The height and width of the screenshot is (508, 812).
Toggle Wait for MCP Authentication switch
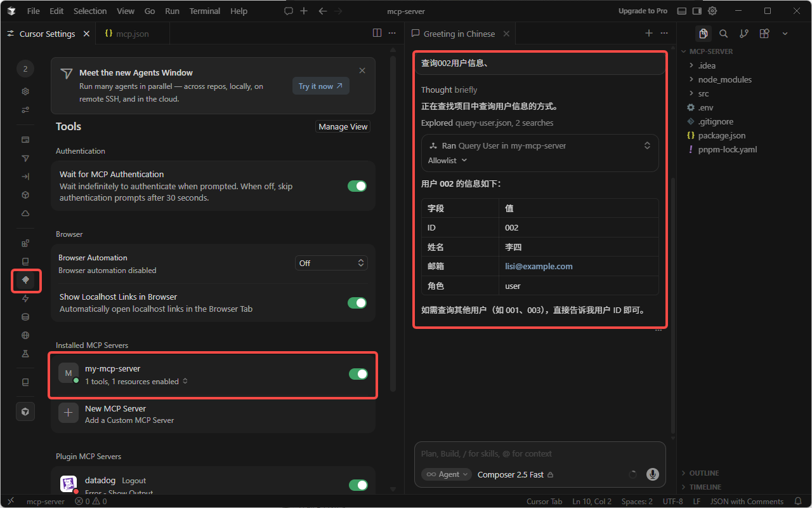357,186
